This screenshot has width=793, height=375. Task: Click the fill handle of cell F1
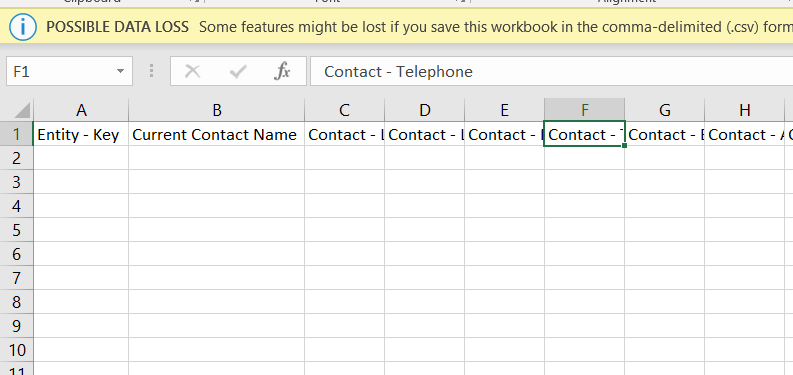pos(625,146)
